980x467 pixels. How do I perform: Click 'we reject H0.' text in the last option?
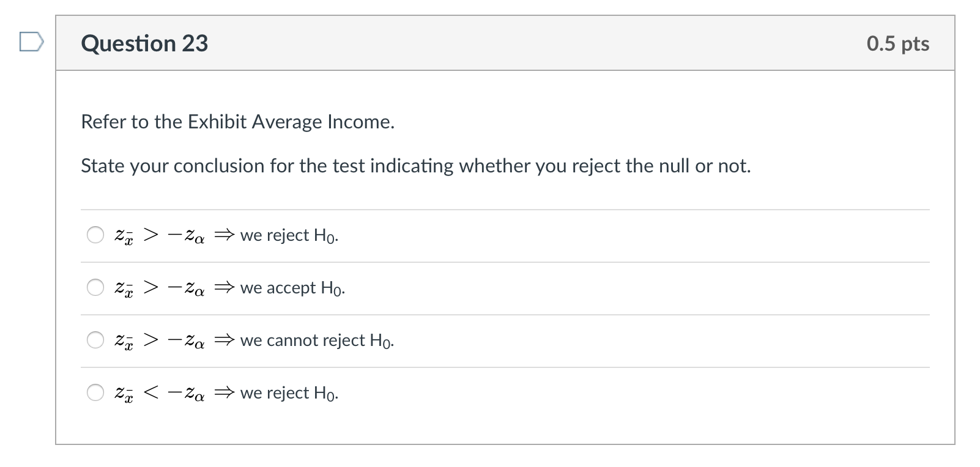(x=289, y=392)
